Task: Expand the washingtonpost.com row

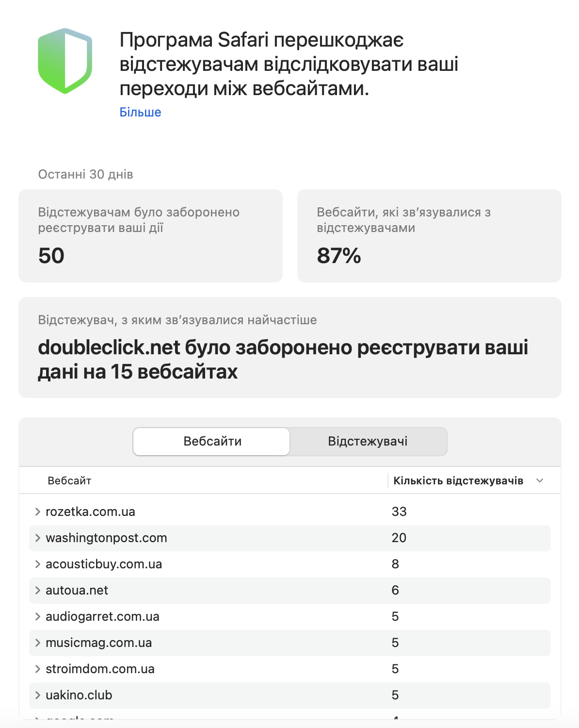Action: tap(38, 538)
